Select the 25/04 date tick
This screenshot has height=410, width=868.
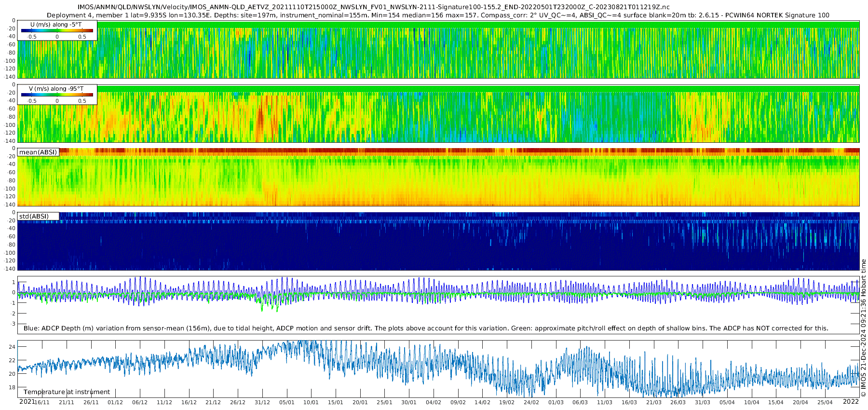(825, 403)
